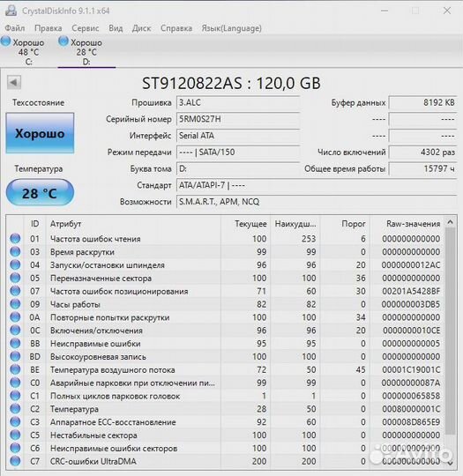This screenshot has height=476, width=463.
Task: Click status icon for Неисправимые ошибки секторов
Action: pos(15,448)
